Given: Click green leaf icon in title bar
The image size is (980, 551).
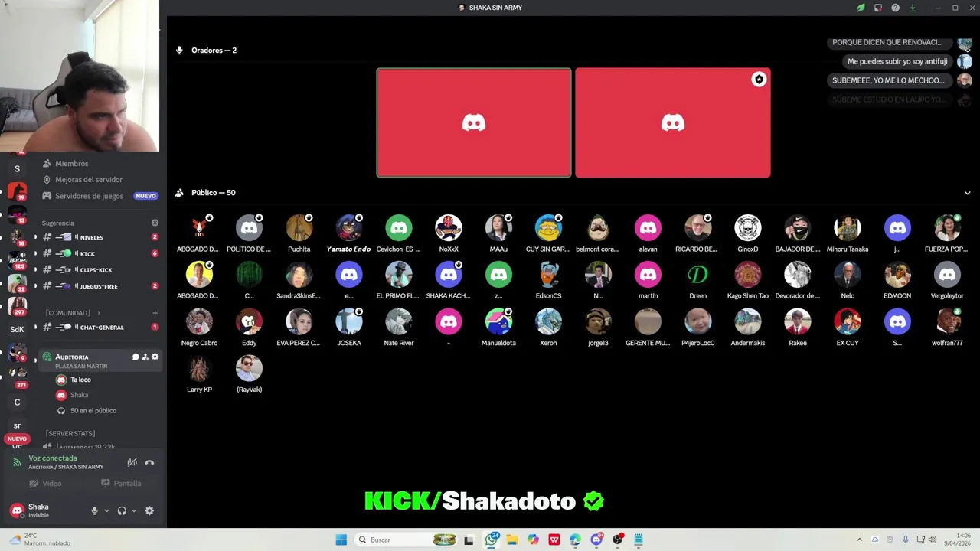Looking at the screenshot, I should 861,8.
